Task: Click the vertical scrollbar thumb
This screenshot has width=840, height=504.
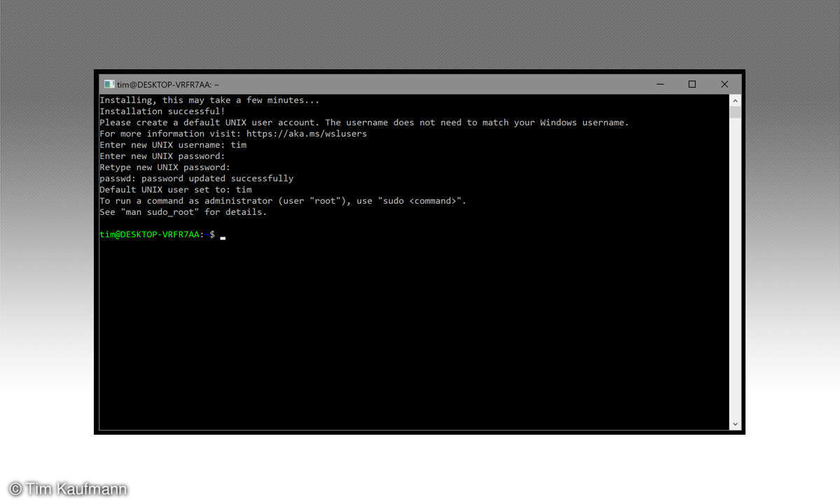Action: 735,112
